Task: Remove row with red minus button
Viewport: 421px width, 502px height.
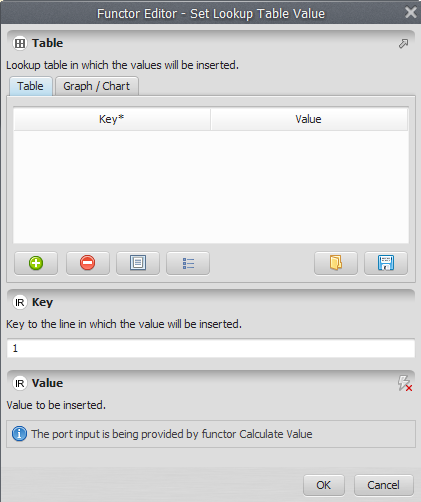Action: tap(88, 263)
